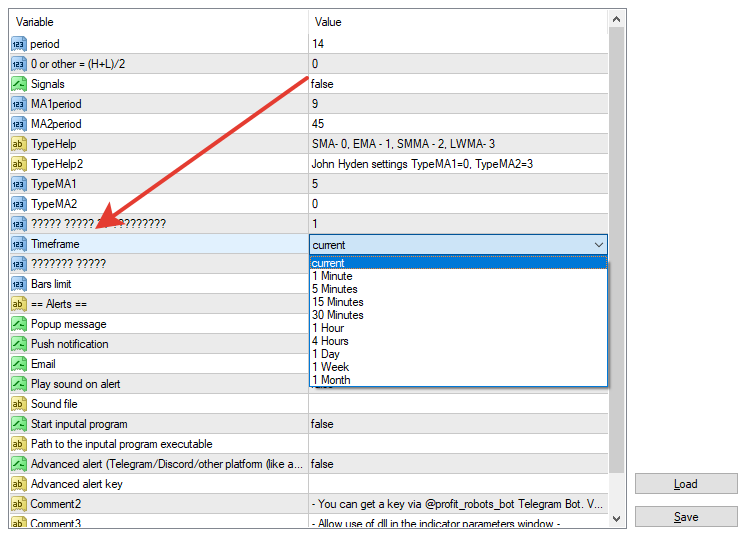This screenshot has height=536, width=747.
Task: Select the 'Email' variable name
Action: coord(43,364)
